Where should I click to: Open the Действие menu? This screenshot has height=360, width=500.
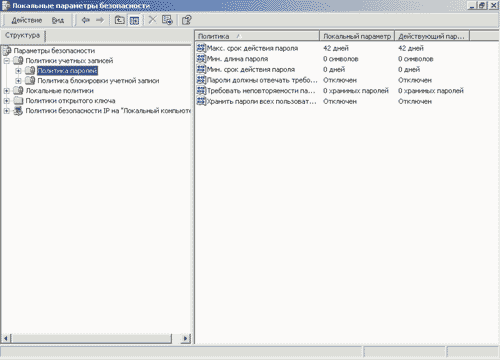pyautogui.click(x=27, y=20)
